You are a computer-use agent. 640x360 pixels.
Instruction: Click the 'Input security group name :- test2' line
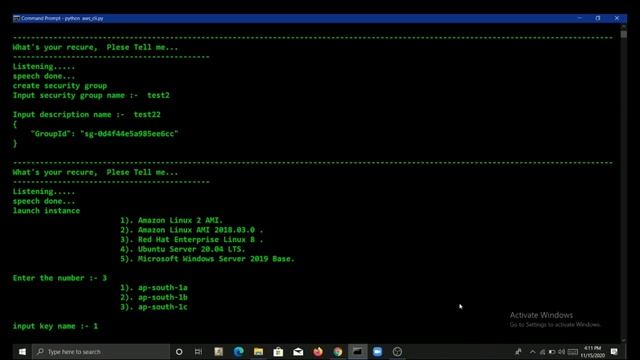click(x=91, y=96)
